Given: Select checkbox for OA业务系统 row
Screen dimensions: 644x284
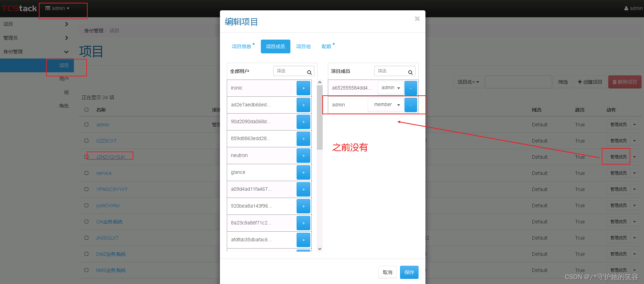Looking at the screenshot, I should click(87, 221).
